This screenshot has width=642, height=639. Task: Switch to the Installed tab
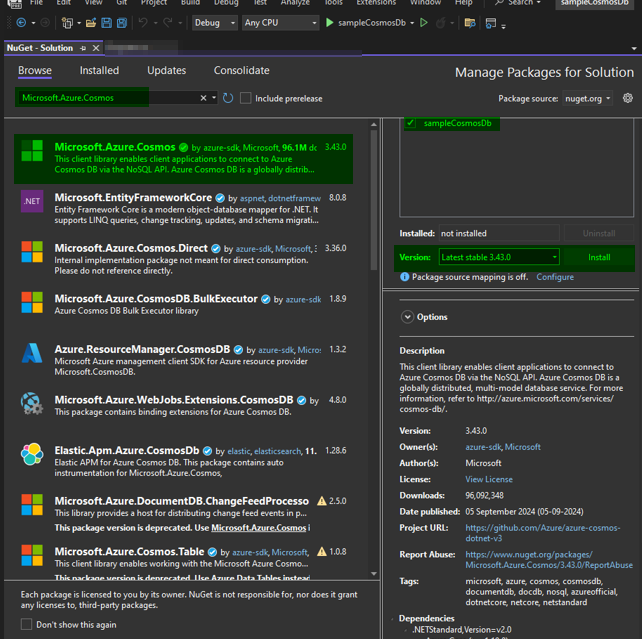tap(99, 70)
